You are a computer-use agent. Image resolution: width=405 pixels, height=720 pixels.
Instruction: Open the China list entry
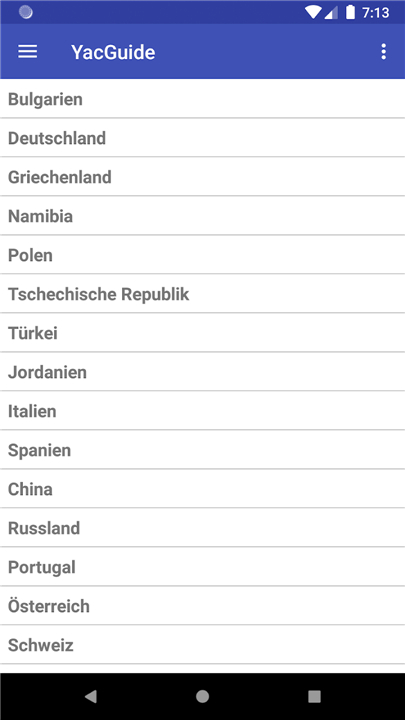[202, 489]
